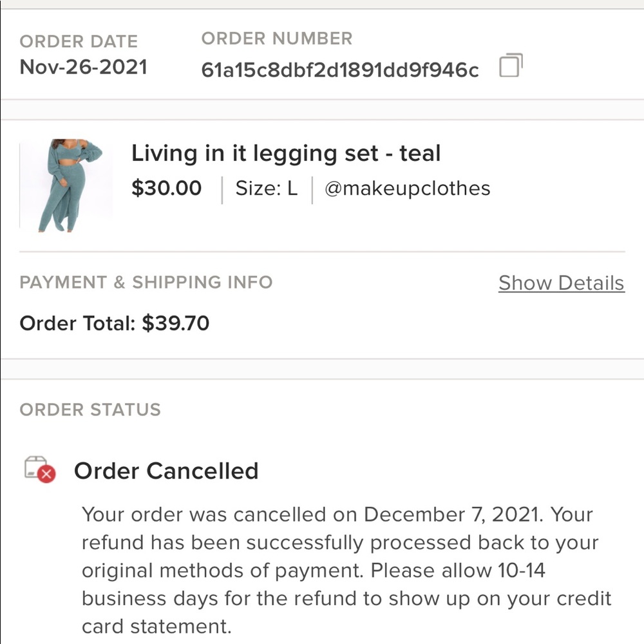Click the ORDER NUMBER label
Screen dimensions: 644x644
click(277, 39)
